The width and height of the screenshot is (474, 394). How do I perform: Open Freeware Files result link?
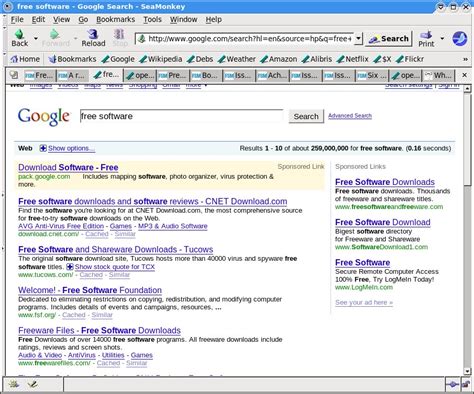(x=99, y=330)
